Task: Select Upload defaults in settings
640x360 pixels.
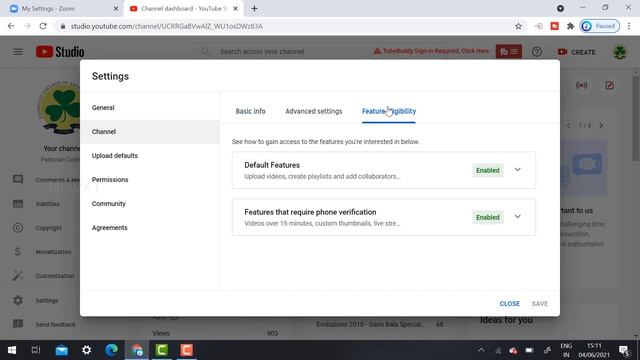Action: [x=149, y=156]
